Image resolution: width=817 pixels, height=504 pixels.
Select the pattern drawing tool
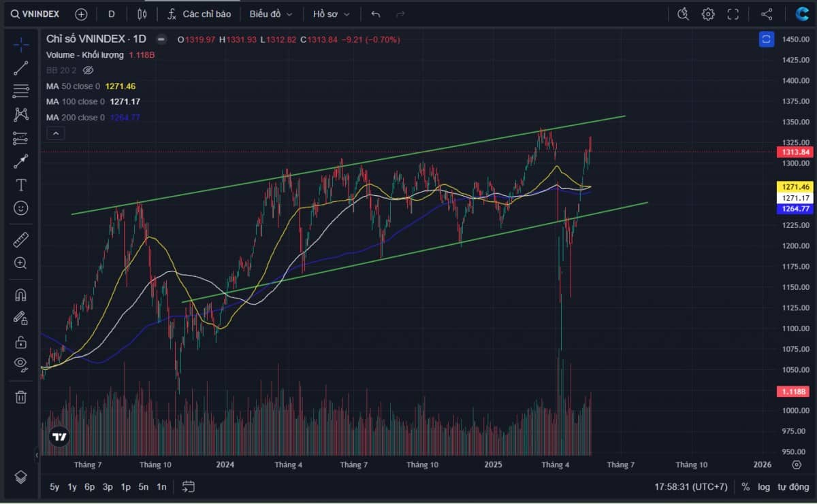(x=21, y=114)
